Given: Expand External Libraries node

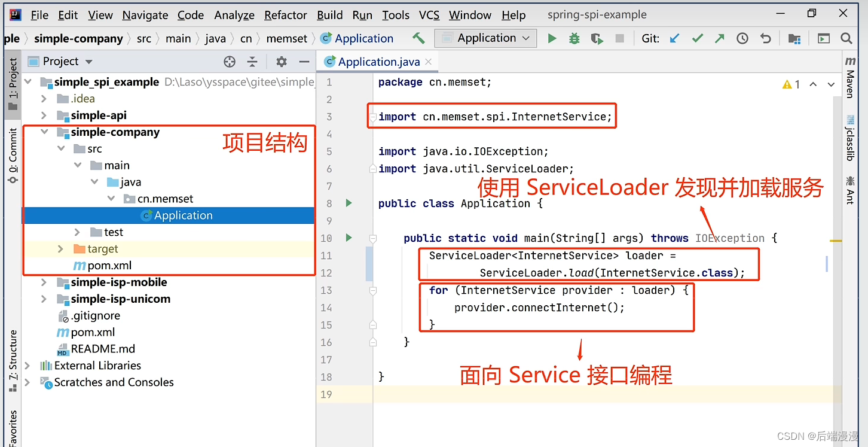Looking at the screenshot, I should 27,366.
